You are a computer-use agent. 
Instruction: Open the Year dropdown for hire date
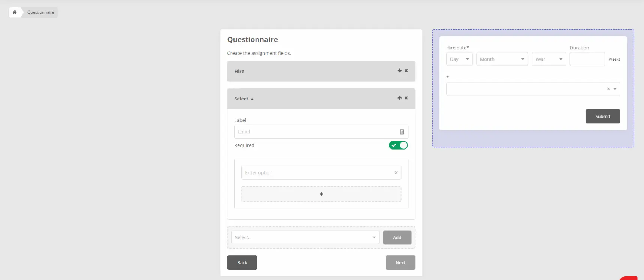point(548,59)
